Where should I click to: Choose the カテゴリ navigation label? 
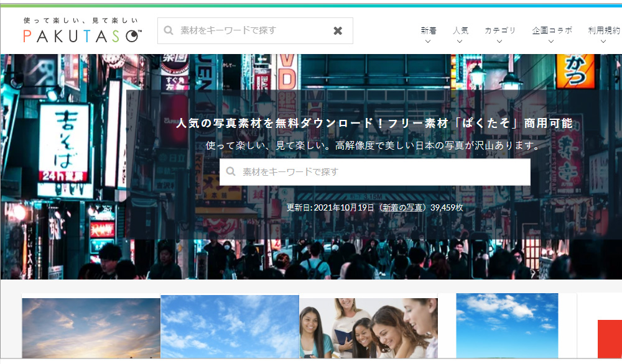click(500, 30)
